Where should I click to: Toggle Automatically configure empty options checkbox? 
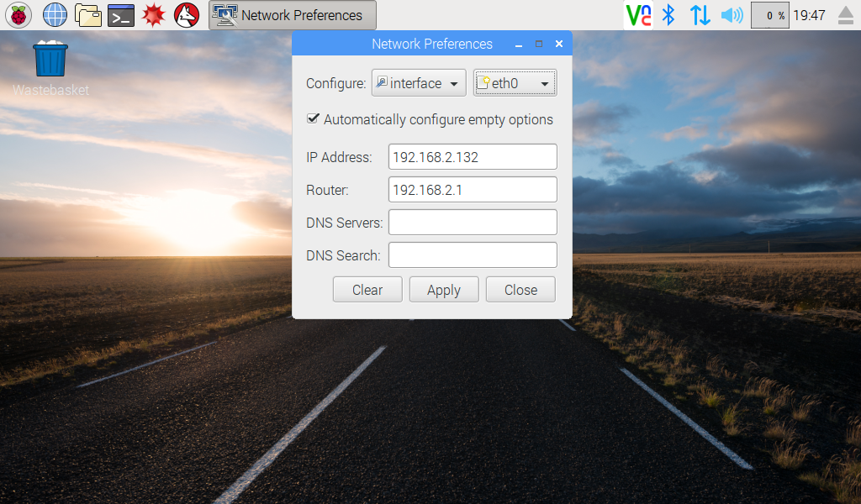313,118
